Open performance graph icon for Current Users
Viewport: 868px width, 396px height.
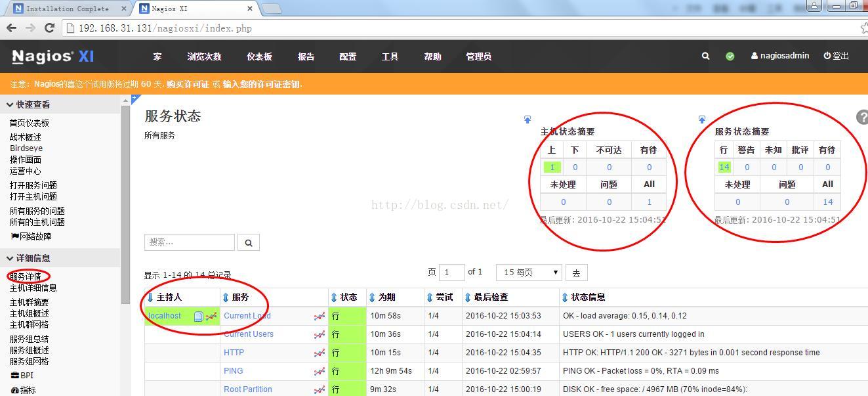[x=320, y=334]
